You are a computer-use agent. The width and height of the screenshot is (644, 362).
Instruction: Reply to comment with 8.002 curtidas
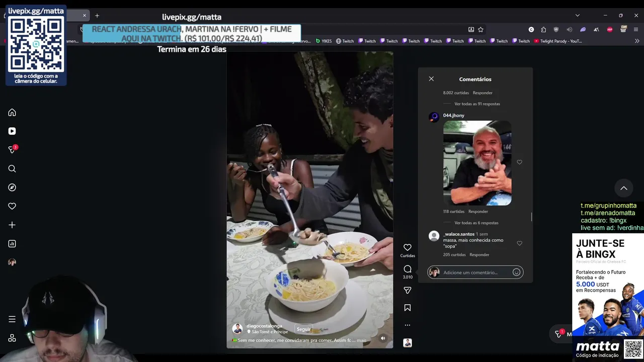[x=482, y=93]
